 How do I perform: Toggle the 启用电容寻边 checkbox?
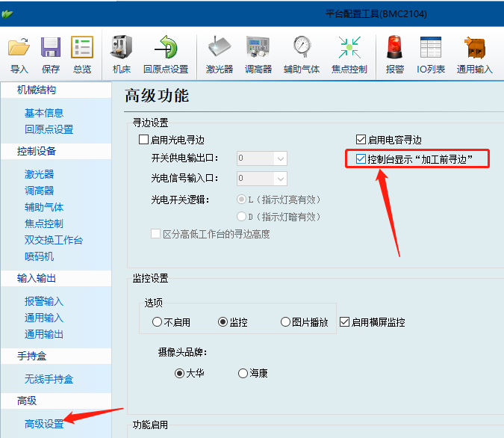tap(361, 140)
